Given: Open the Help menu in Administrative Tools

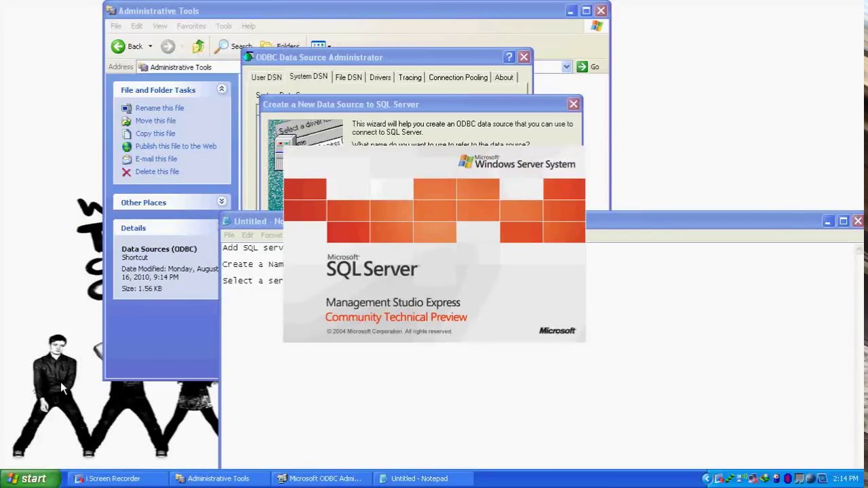Looking at the screenshot, I should (248, 26).
